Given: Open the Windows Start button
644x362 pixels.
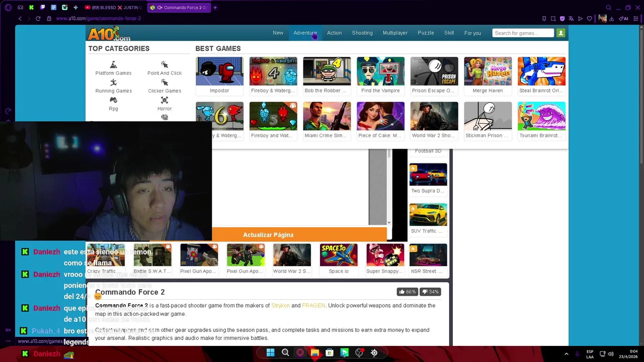Looking at the screenshot, I should [270, 352].
